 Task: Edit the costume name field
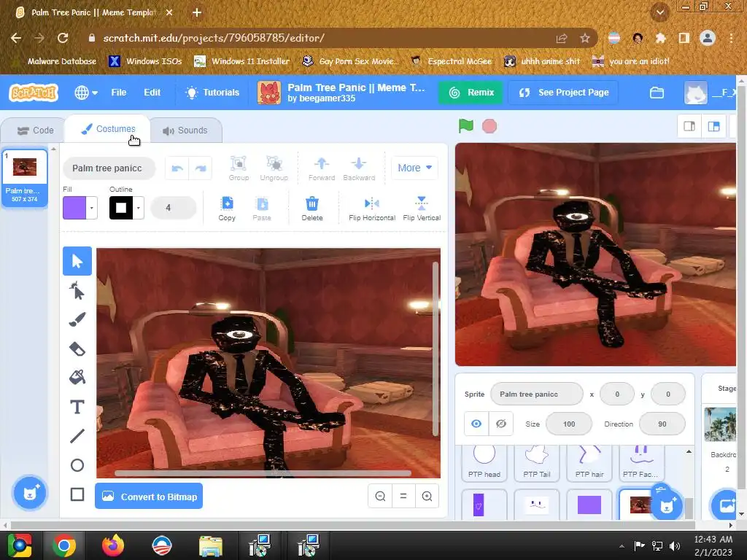point(109,168)
